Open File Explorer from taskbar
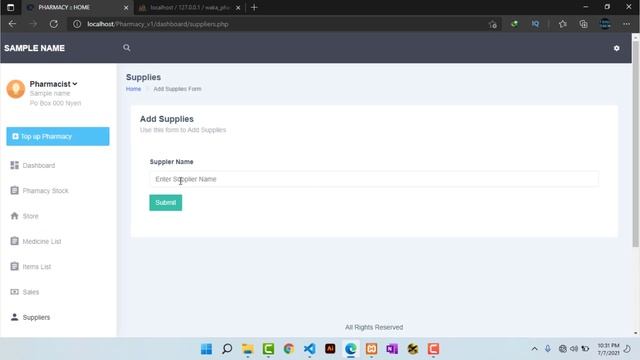640x360 pixels. point(248,349)
